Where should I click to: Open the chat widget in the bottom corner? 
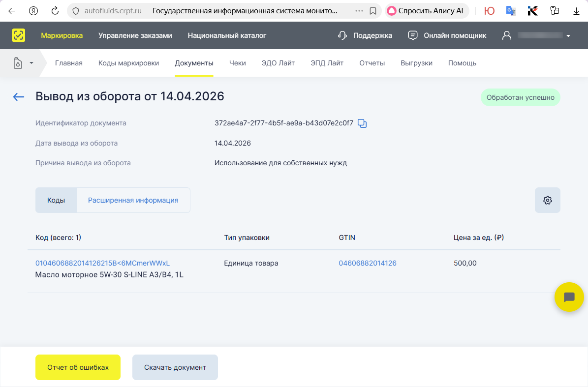click(x=569, y=297)
